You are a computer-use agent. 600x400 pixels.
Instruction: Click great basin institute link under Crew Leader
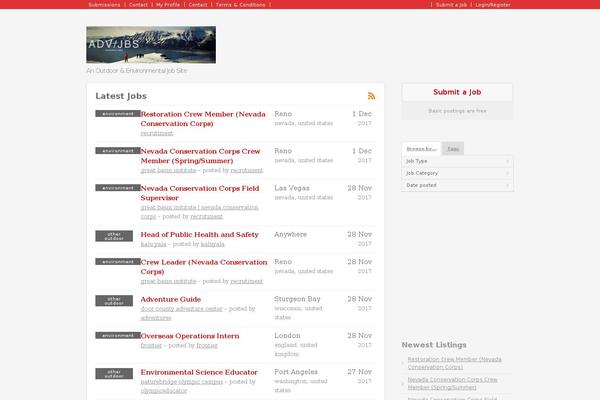(x=168, y=281)
